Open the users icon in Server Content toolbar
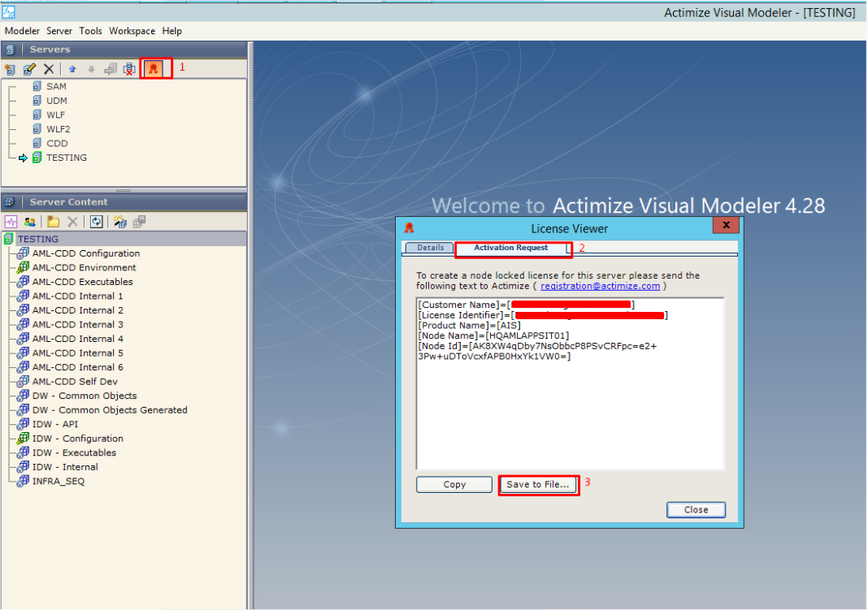 pyautogui.click(x=30, y=222)
